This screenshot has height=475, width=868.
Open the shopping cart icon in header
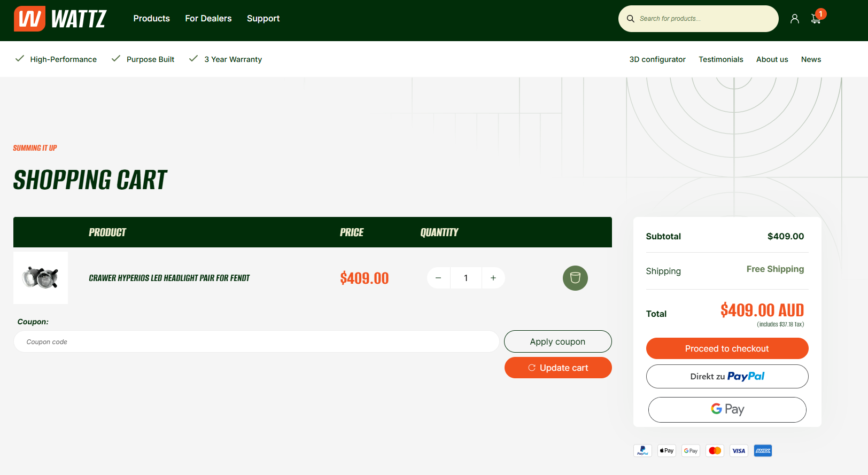(x=816, y=19)
